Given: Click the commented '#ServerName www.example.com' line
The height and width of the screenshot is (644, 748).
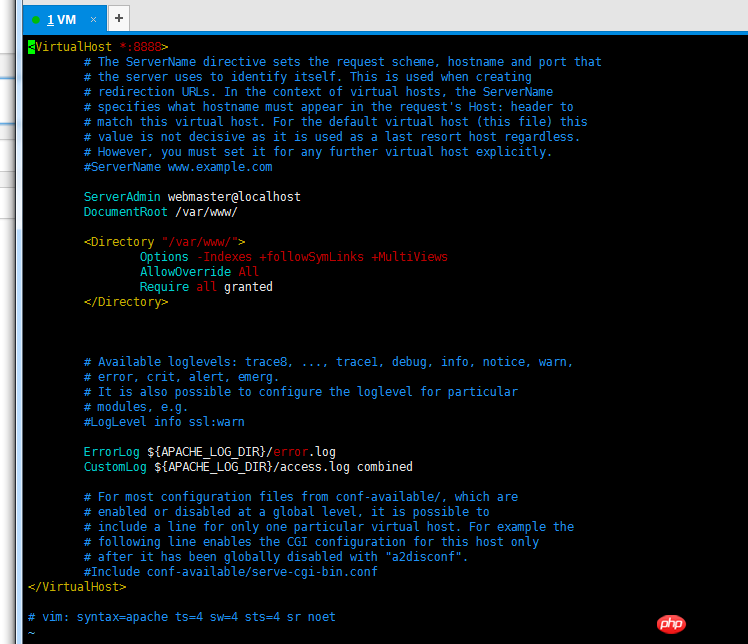Looking at the screenshot, I should pyautogui.click(x=178, y=167).
